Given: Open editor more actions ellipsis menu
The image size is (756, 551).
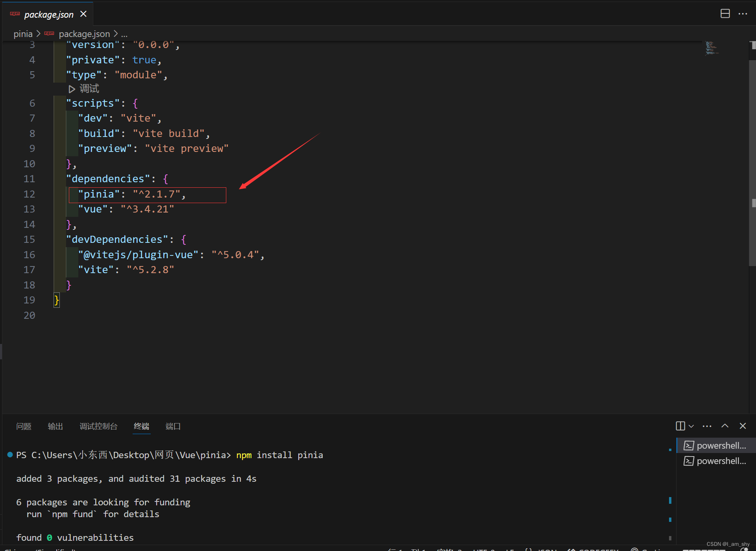Looking at the screenshot, I should pyautogui.click(x=743, y=14).
